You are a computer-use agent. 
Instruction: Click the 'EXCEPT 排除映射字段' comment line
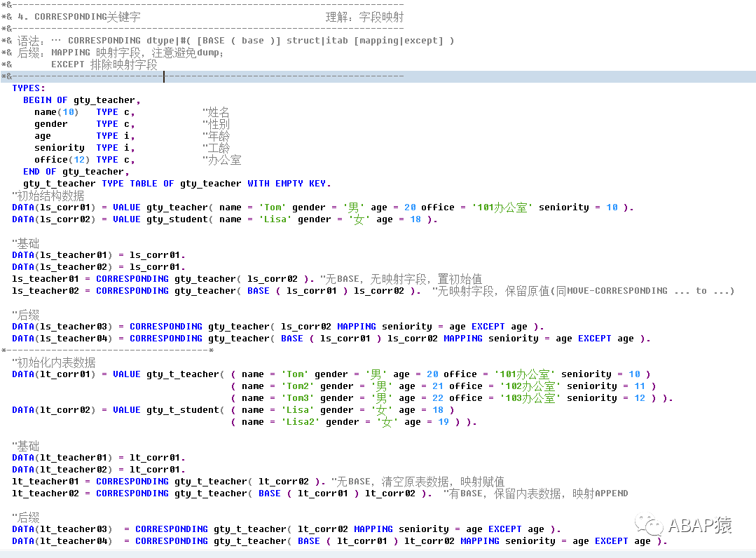(104, 64)
